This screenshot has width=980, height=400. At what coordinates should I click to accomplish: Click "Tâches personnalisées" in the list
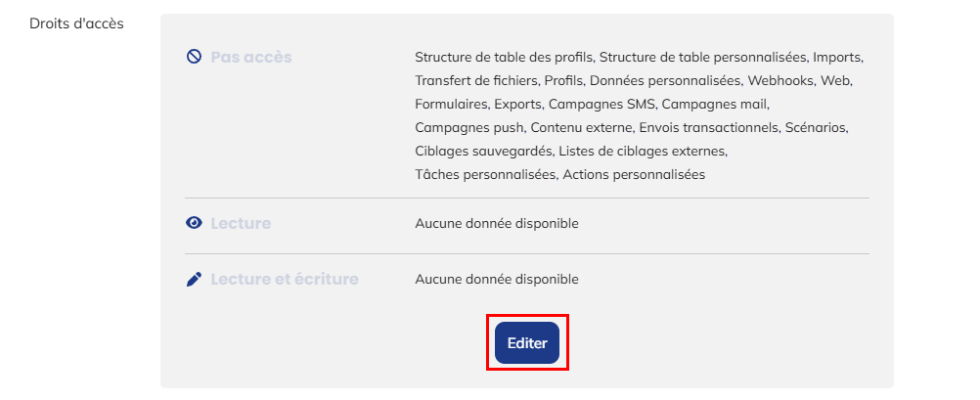486,174
